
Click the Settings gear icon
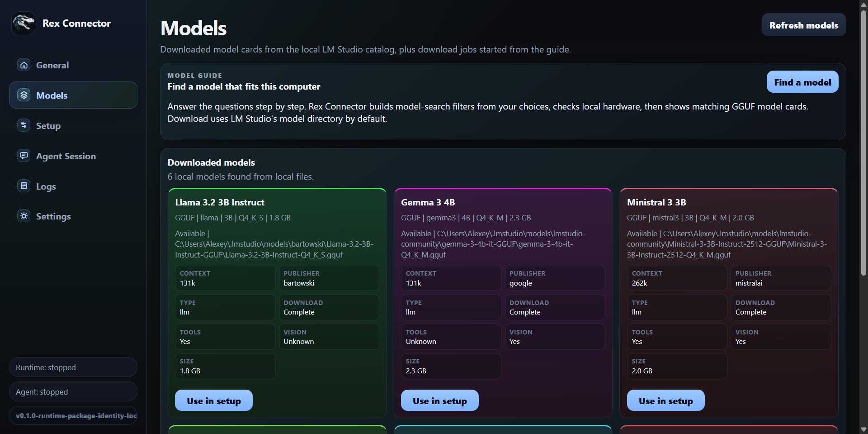[24, 216]
